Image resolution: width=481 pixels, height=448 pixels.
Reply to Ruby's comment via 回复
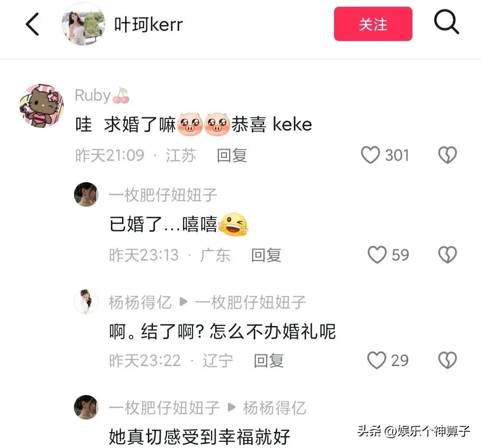click(x=232, y=155)
